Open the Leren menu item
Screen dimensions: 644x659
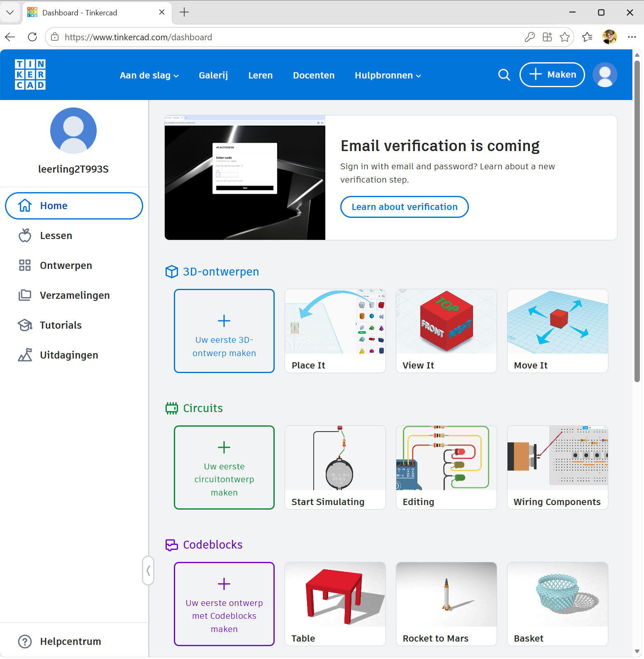click(261, 76)
